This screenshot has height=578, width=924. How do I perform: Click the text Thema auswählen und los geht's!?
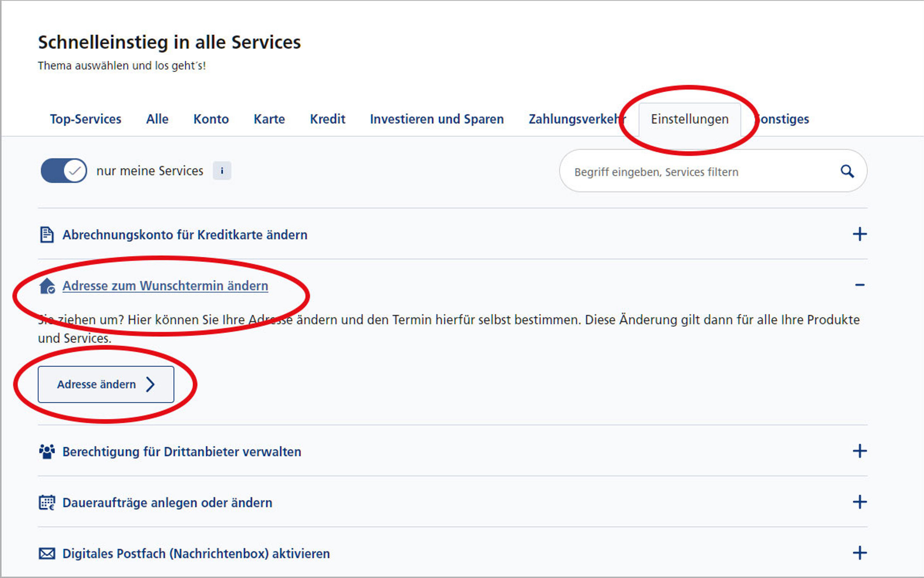[122, 66]
